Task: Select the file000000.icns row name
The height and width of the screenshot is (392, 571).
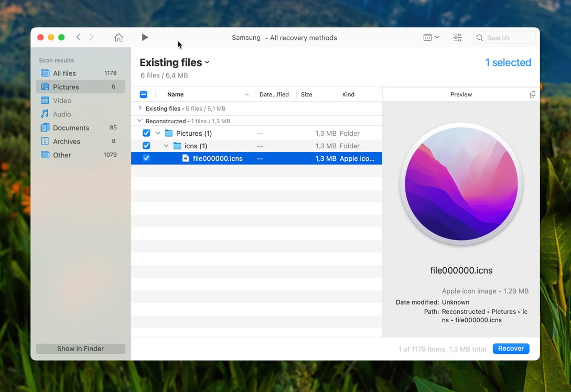Action: (218, 158)
